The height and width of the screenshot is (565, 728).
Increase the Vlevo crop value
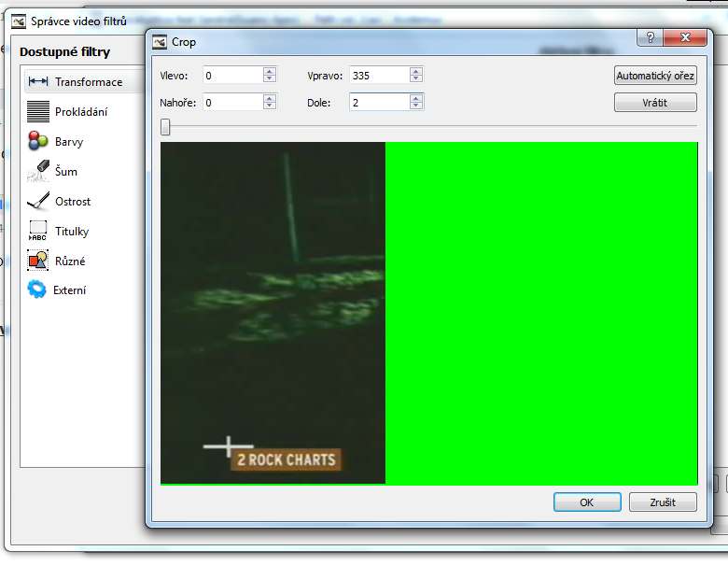point(270,71)
